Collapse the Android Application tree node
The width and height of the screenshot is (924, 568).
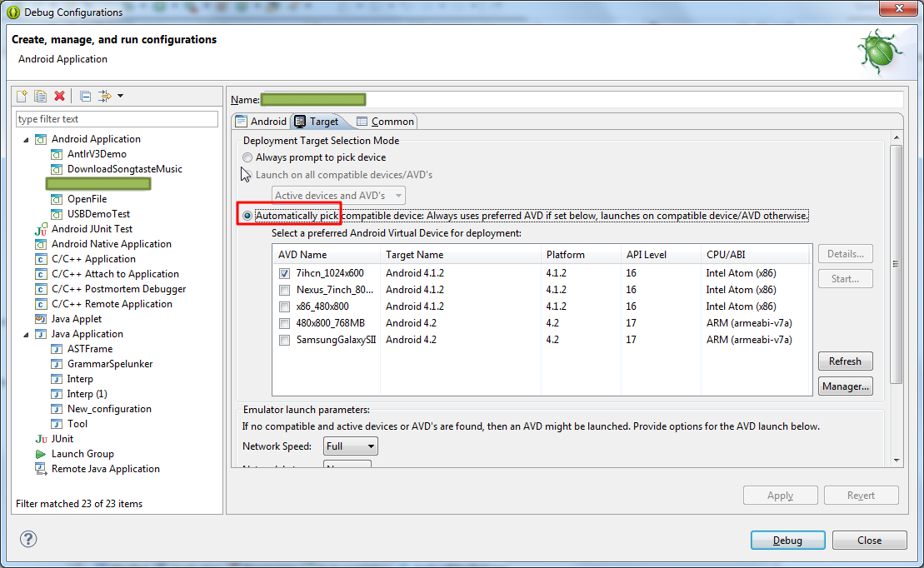(x=26, y=140)
